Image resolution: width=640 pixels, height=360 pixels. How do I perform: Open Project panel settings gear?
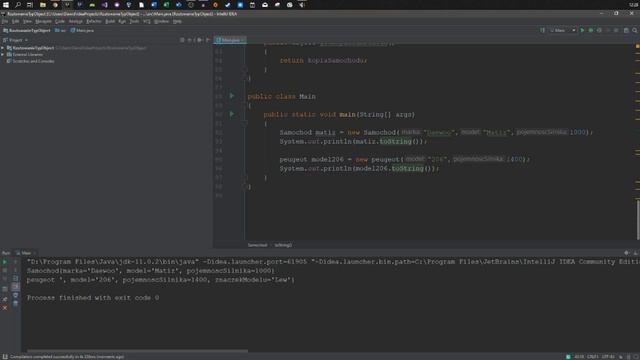point(200,40)
